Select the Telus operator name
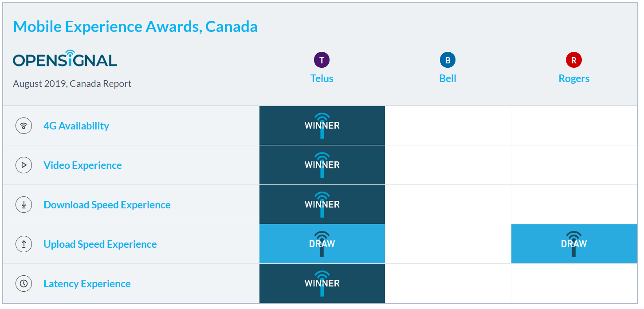The image size is (644, 309). 322,78
